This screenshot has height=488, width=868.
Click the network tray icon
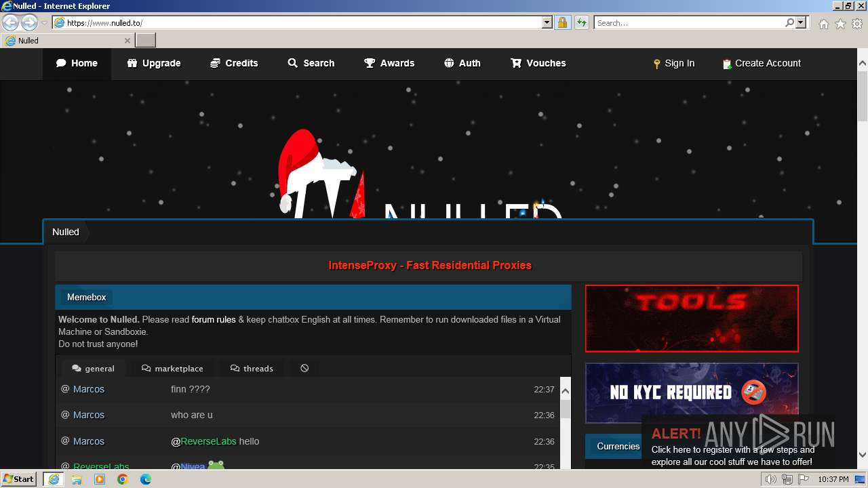787,479
